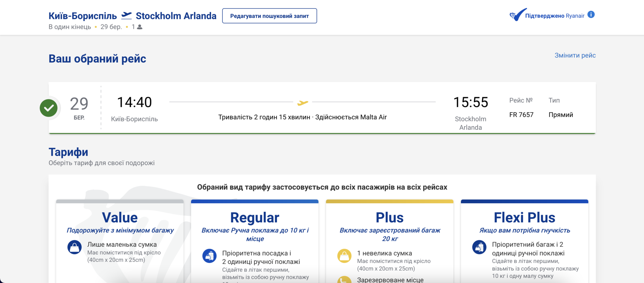Choose the Plus fare card
The height and width of the screenshot is (283, 644).
coord(390,241)
